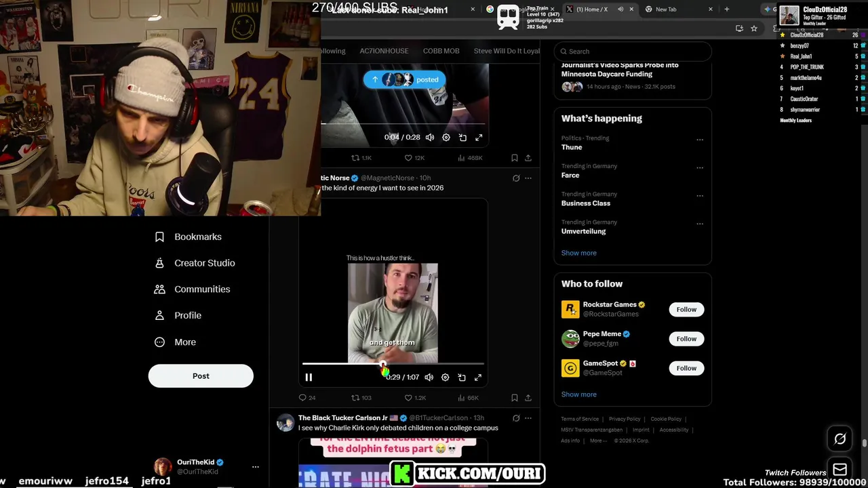The width and height of the screenshot is (868, 488).
Task: Open the Black Tucker Carlson post video thumbnail
Action: (393, 463)
